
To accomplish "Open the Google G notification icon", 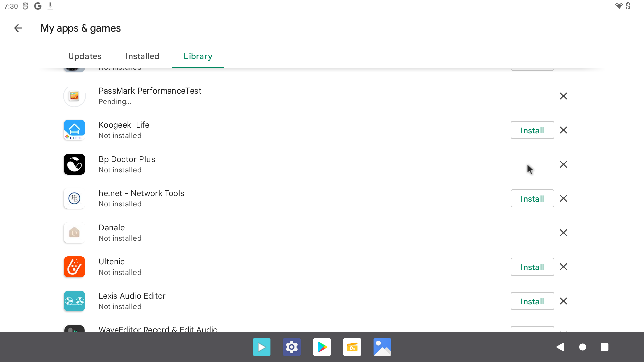I will pos(38,6).
